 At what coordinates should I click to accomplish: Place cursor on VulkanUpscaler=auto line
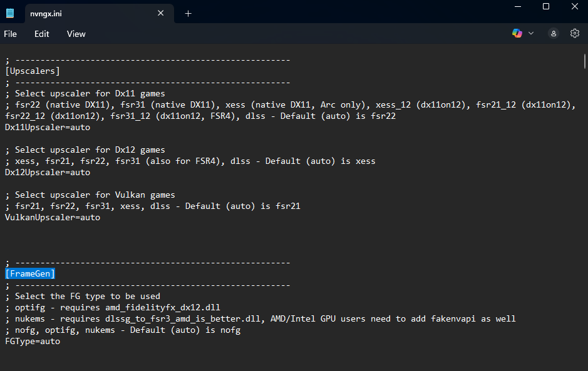coord(53,217)
